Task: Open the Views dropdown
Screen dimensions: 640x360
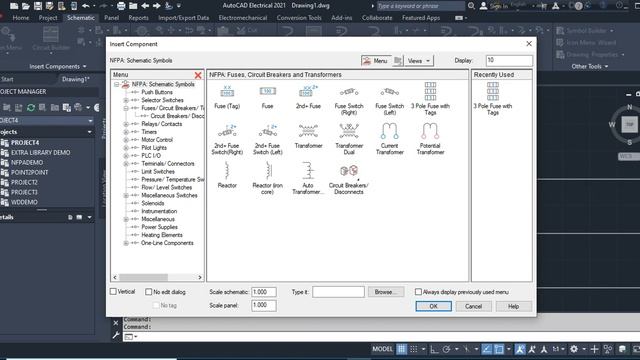Action: click(x=419, y=61)
